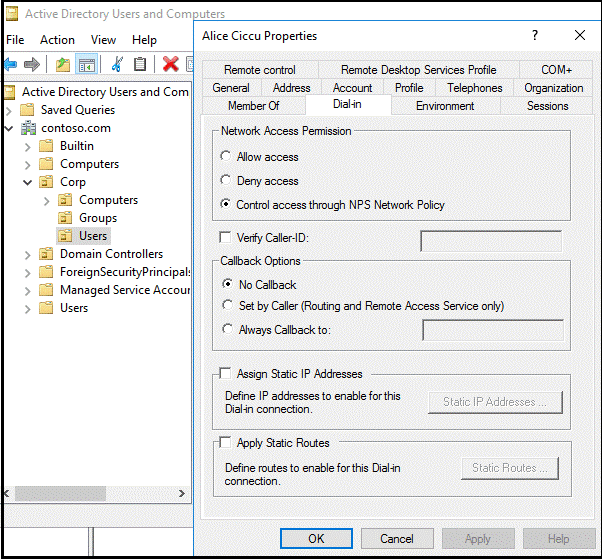
Task: Click the Help button in the dialog
Action: click(559, 538)
